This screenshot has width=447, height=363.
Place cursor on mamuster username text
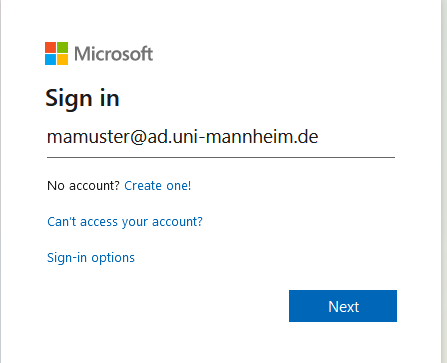(88, 137)
